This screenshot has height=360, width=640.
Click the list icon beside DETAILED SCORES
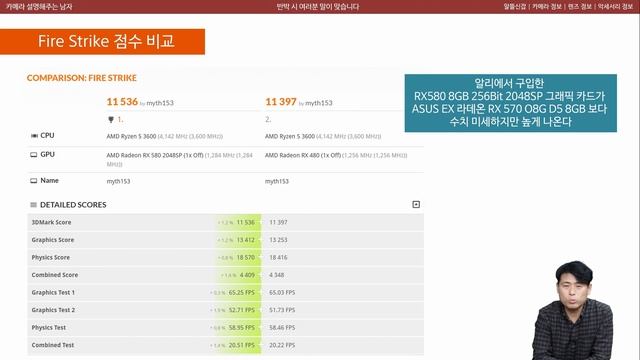33,205
